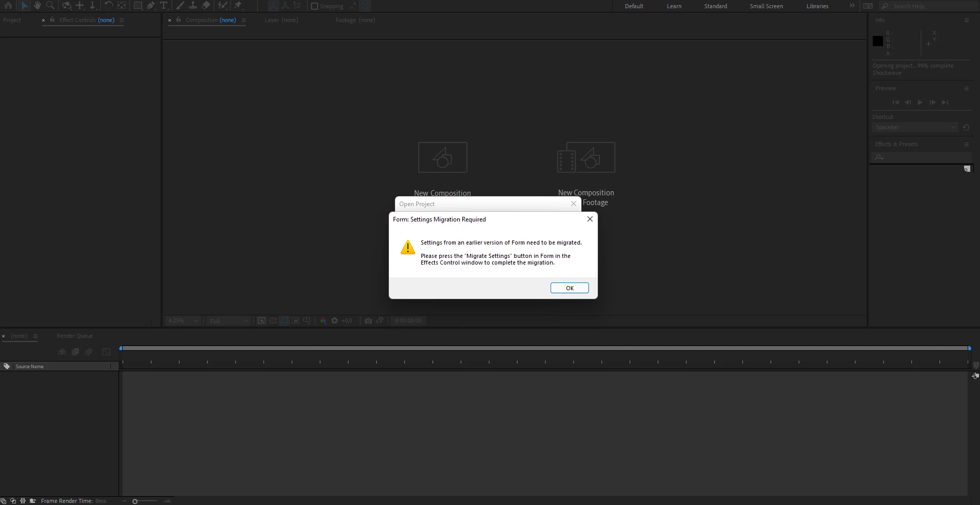Viewport: 980px width, 505px height.
Task: Select the Pan Behind anchor point tool
Action: pyautogui.click(x=122, y=6)
